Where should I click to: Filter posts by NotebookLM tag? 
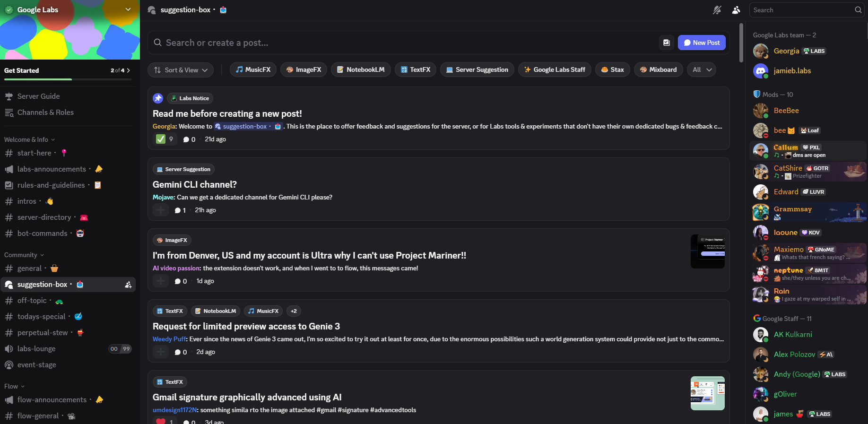point(361,70)
